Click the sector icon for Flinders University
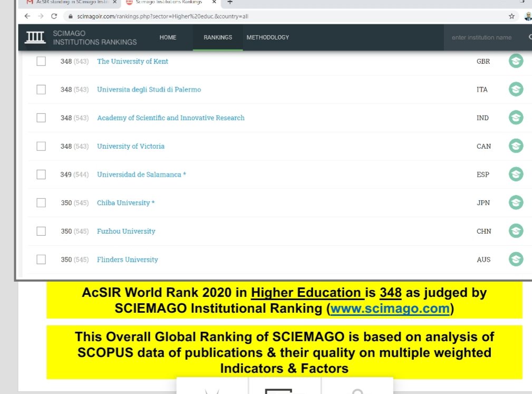The image size is (532, 394). point(516,260)
